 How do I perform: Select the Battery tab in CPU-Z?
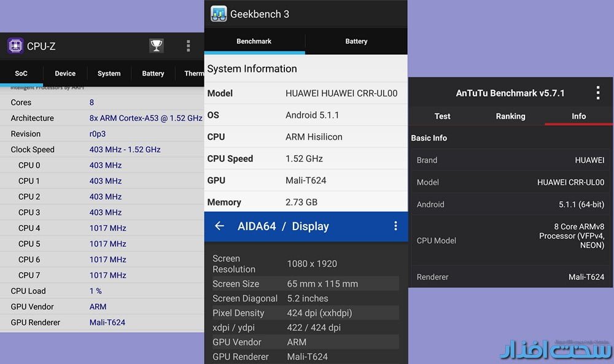coord(153,74)
